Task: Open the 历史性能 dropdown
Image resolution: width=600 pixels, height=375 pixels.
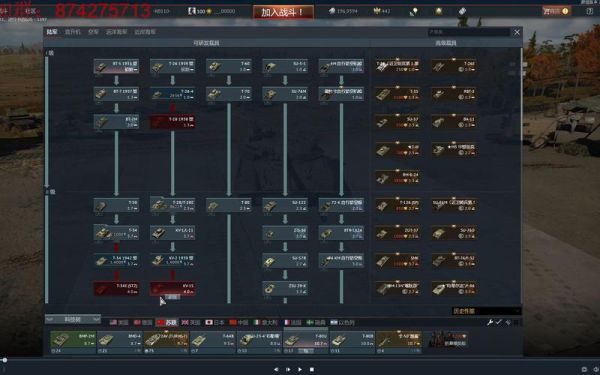Action: click(486, 311)
